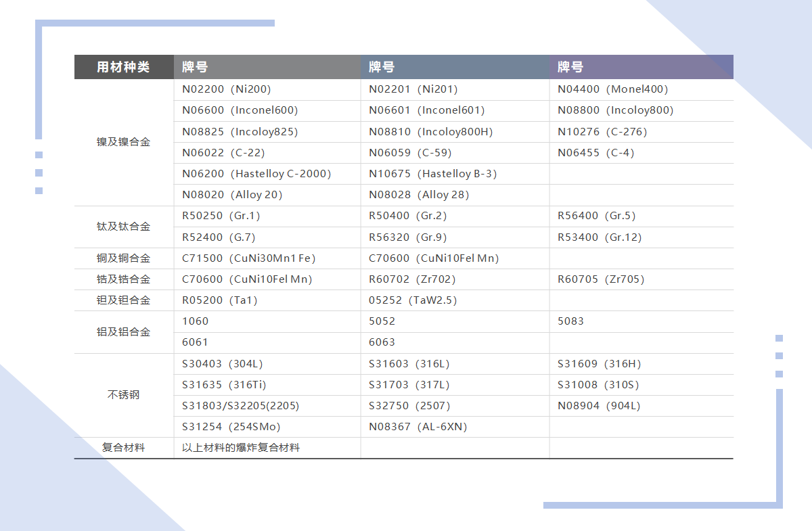Click the N06600 (Inconel600) cell

pyautogui.click(x=267, y=110)
